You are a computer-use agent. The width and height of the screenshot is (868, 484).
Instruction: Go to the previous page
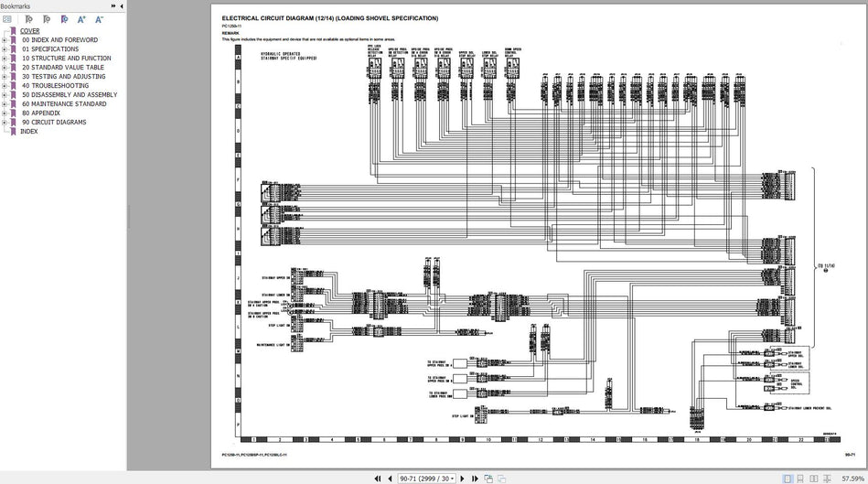389,478
